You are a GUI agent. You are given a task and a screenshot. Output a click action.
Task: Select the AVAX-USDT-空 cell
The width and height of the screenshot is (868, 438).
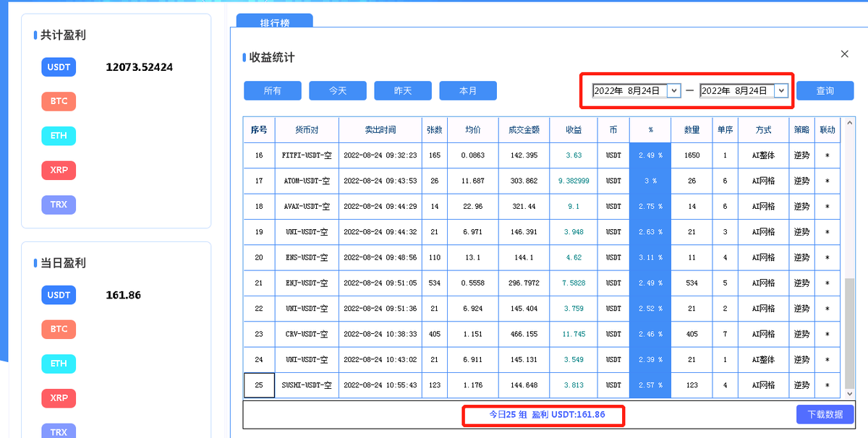[x=307, y=207]
